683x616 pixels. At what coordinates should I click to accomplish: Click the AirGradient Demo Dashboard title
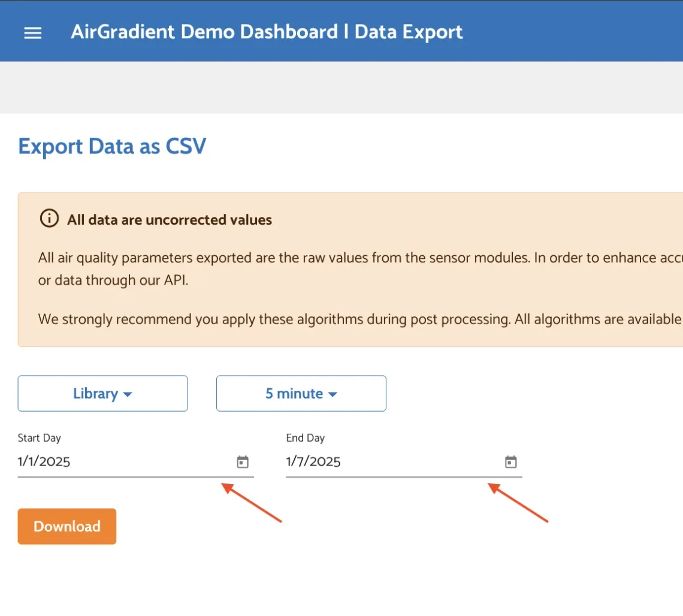[x=267, y=32]
